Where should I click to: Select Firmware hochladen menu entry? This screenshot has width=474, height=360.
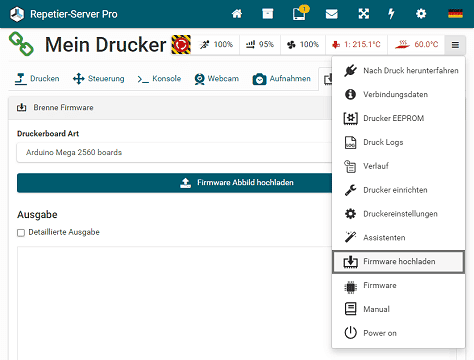coord(398,262)
